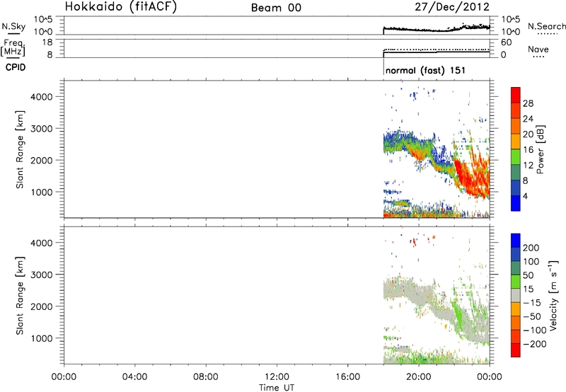Image resolution: width=566 pixels, height=392 pixels.
Task: Click the '4' power colorbar value
Action: pos(525,197)
